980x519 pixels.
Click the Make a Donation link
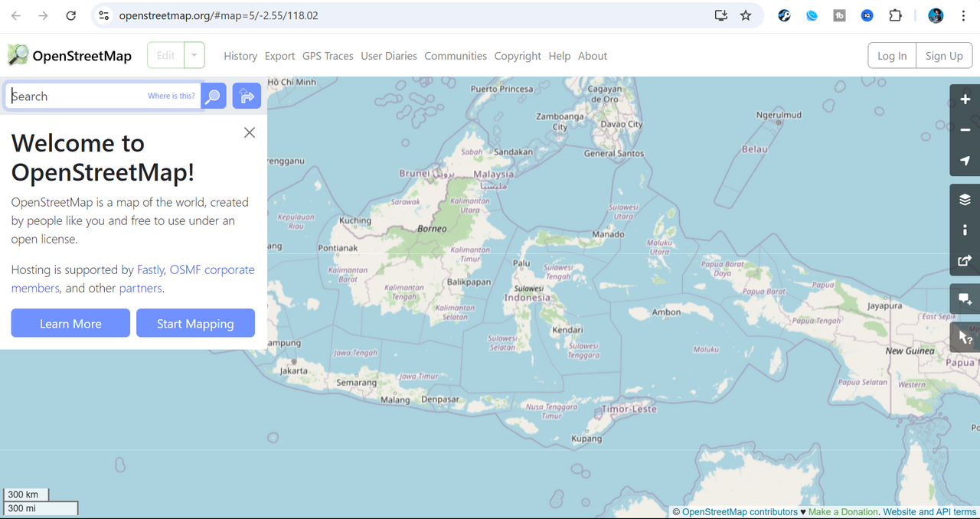click(x=843, y=512)
